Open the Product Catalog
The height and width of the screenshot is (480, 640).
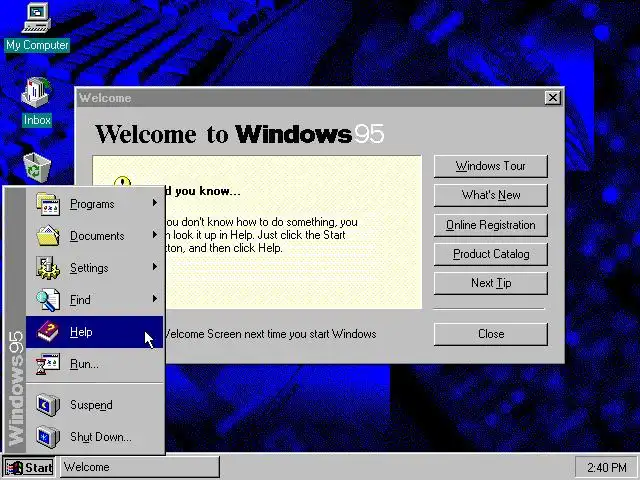[491, 254]
